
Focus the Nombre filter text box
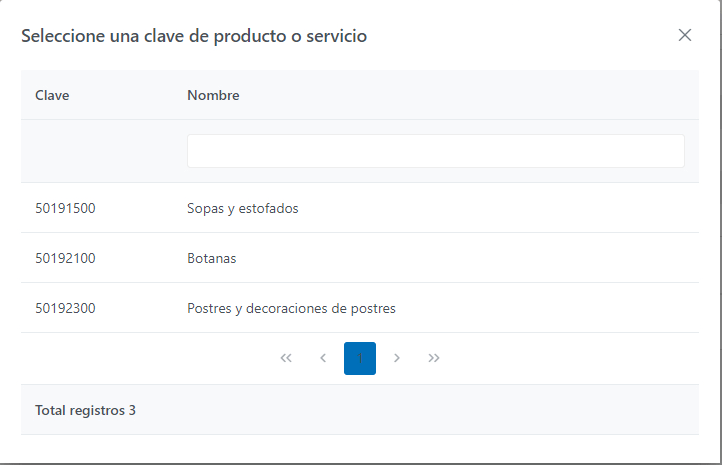(x=435, y=151)
